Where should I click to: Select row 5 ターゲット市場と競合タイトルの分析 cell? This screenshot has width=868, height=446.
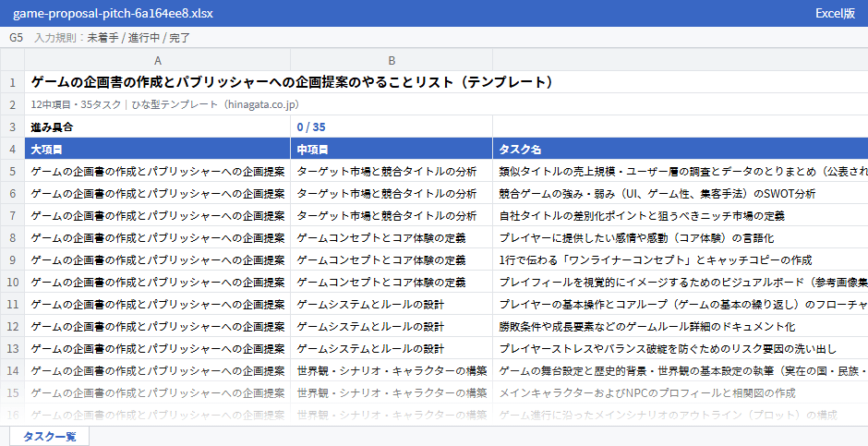(392, 171)
